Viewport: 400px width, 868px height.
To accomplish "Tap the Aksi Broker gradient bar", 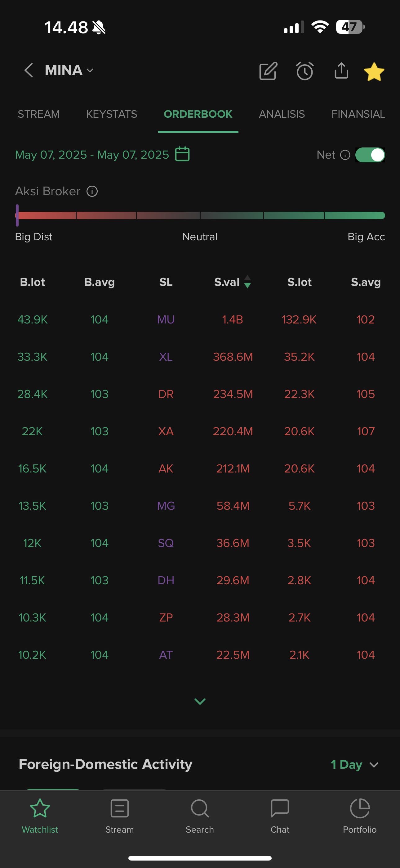I will pyautogui.click(x=200, y=215).
